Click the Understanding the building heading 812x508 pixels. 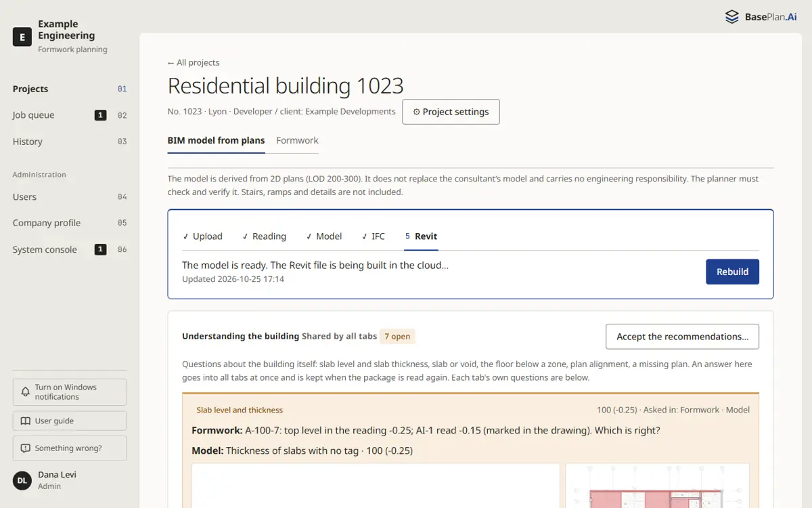(x=240, y=337)
